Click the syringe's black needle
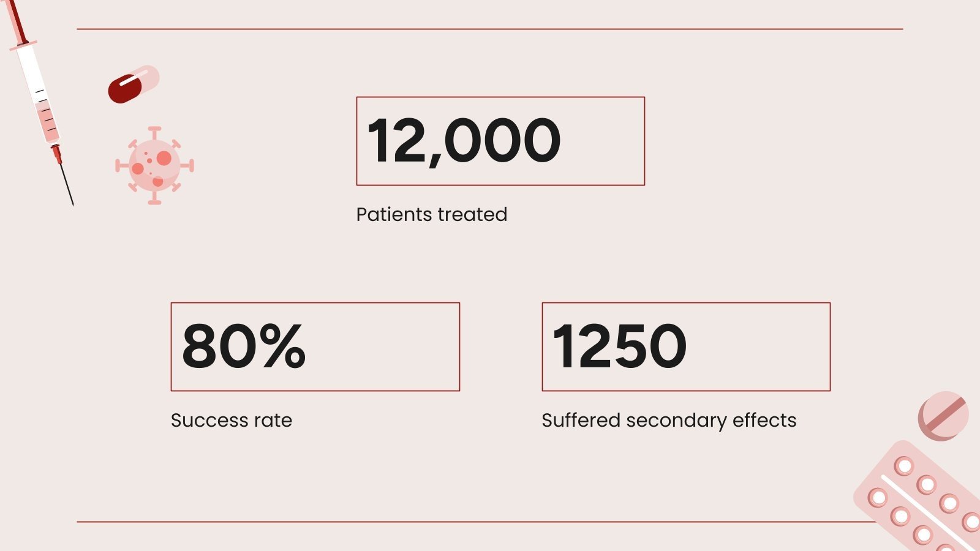 [67, 185]
